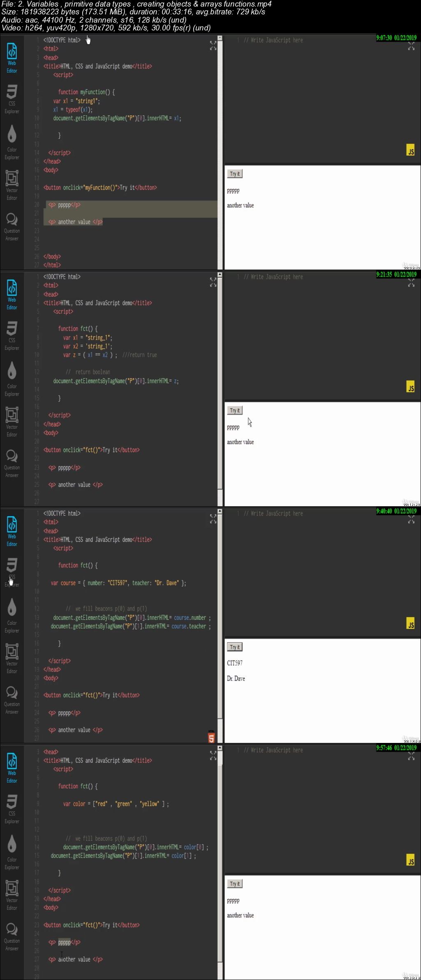
Task: Click code line 'x1 = typeof(x1);'
Action: point(73,109)
